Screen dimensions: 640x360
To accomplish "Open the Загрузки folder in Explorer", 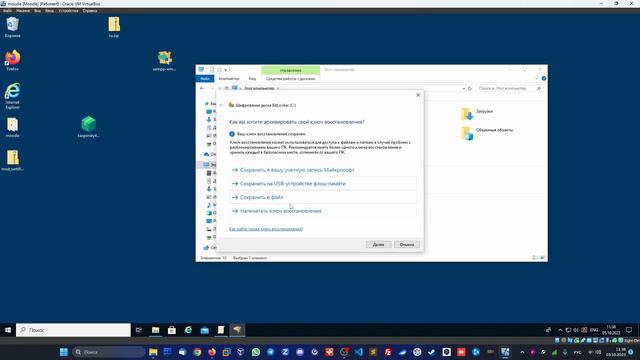I will pyautogui.click(x=477, y=113).
